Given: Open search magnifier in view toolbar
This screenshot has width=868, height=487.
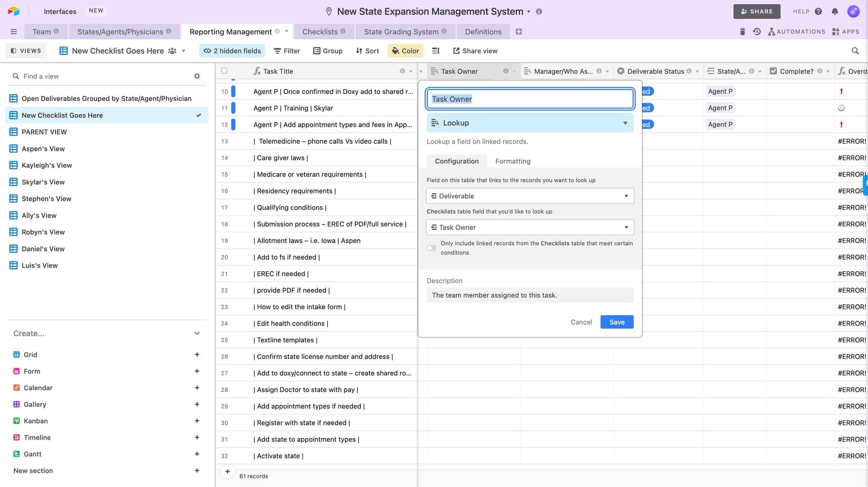Looking at the screenshot, I should 855,51.
